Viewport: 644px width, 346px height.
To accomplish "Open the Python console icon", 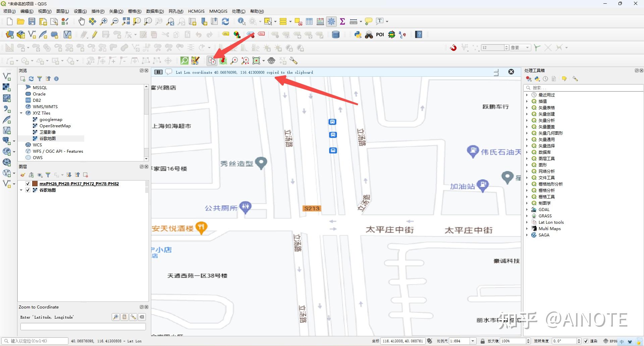I will pyautogui.click(x=358, y=34).
